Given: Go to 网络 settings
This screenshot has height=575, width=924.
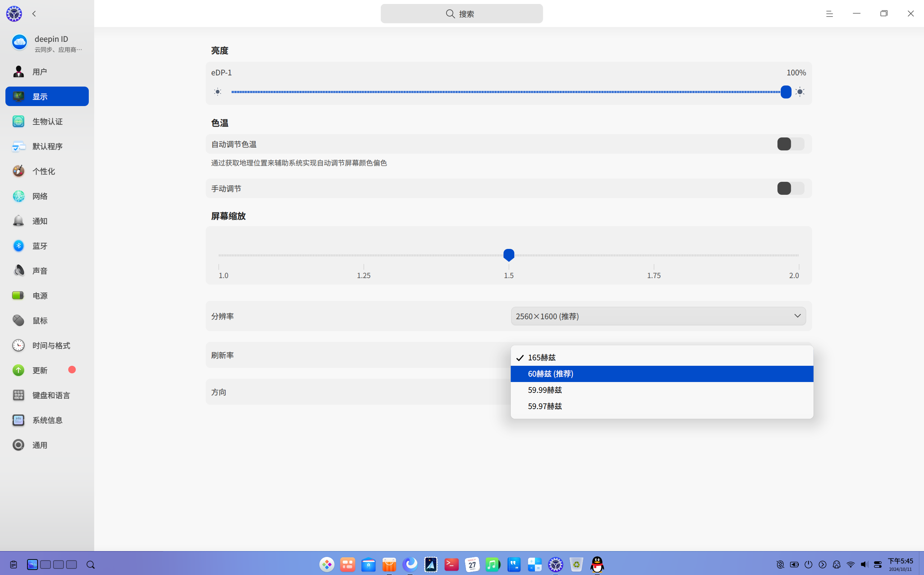Looking at the screenshot, I should [x=47, y=196].
